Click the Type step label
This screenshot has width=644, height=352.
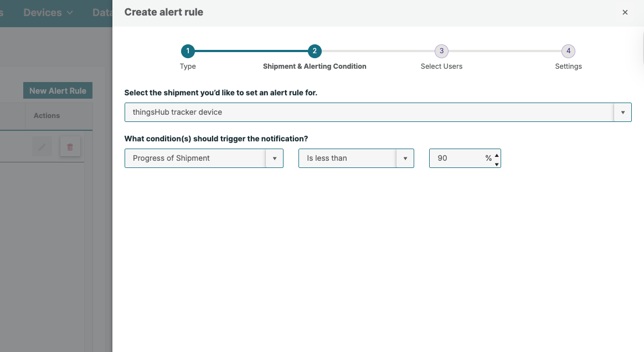click(188, 66)
